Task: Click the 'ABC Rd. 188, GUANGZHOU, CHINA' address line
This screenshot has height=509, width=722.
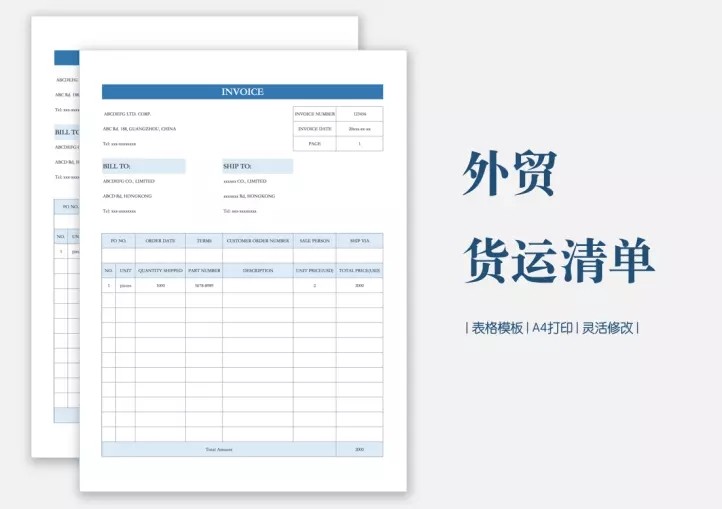Action: click(x=139, y=129)
